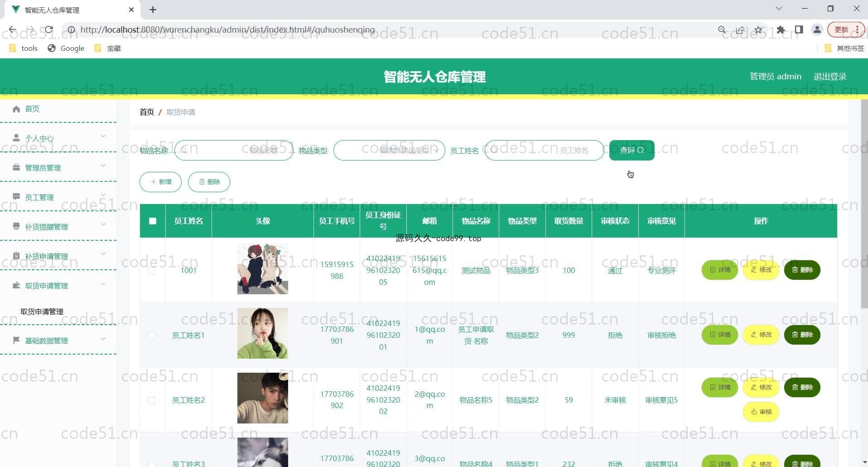Toggle the browser side panel icon

coord(799,30)
